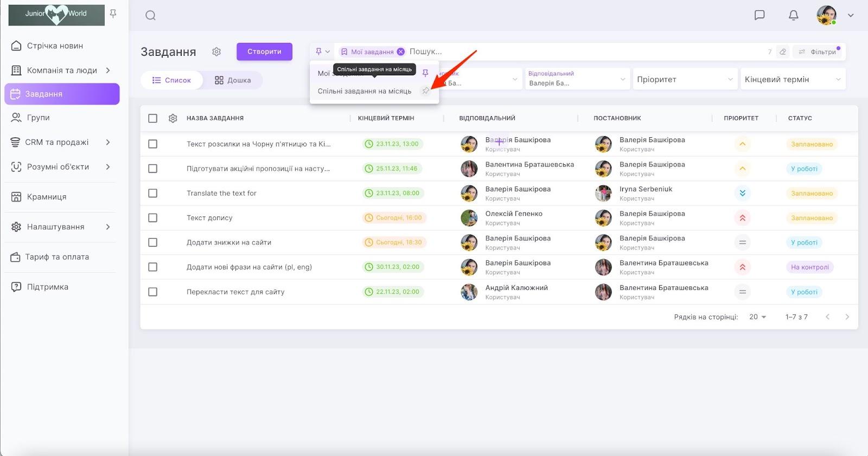Unpin the Мої завдання saved filter
The image size is (868, 456).
(x=425, y=73)
